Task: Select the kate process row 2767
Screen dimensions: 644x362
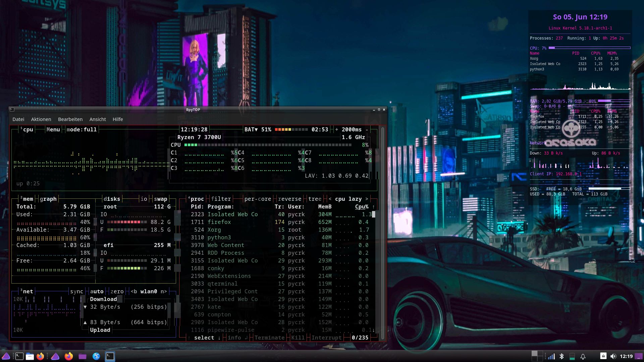Action: [x=279, y=307]
